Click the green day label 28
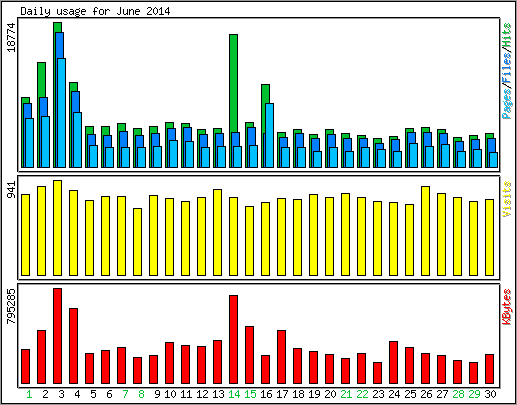The width and height of the screenshot is (517, 405). (x=458, y=395)
